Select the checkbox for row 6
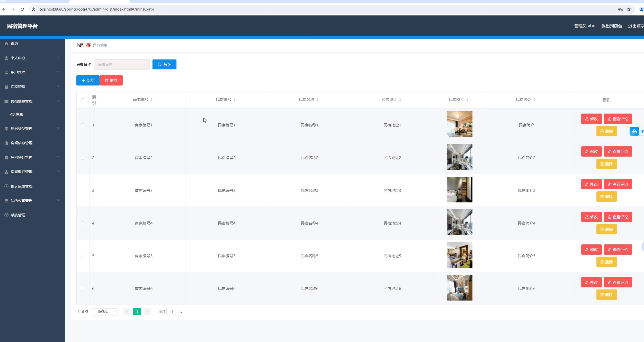This screenshot has width=644, height=342. coord(83,289)
